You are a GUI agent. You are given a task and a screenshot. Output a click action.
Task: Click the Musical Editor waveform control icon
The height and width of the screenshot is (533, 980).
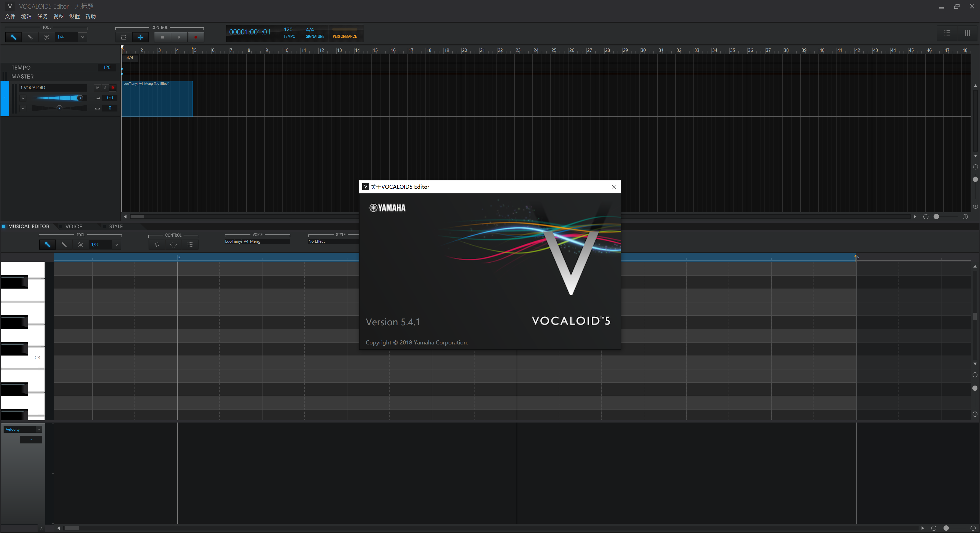click(157, 245)
